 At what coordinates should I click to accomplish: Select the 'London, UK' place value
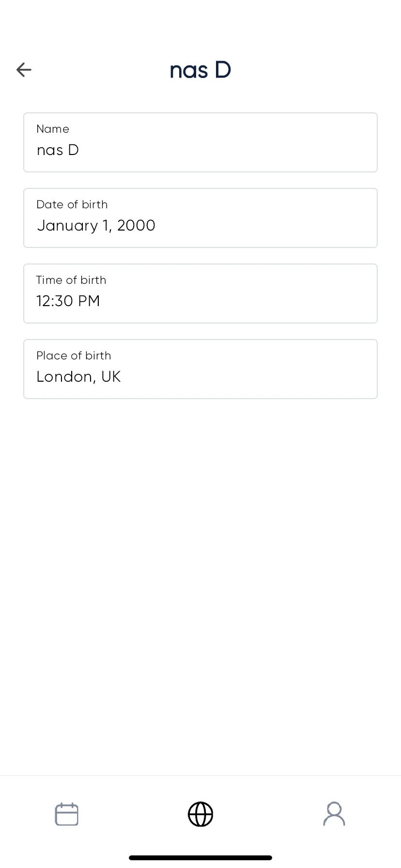click(78, 377)
